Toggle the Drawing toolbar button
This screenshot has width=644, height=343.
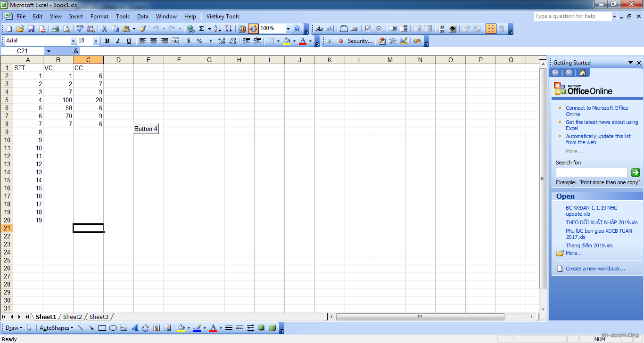253,29
